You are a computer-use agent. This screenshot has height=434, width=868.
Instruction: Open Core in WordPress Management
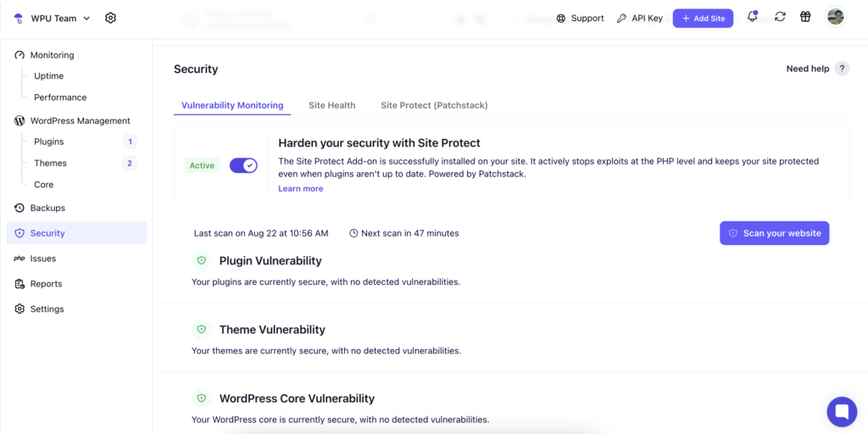click(x=44, y=185)
